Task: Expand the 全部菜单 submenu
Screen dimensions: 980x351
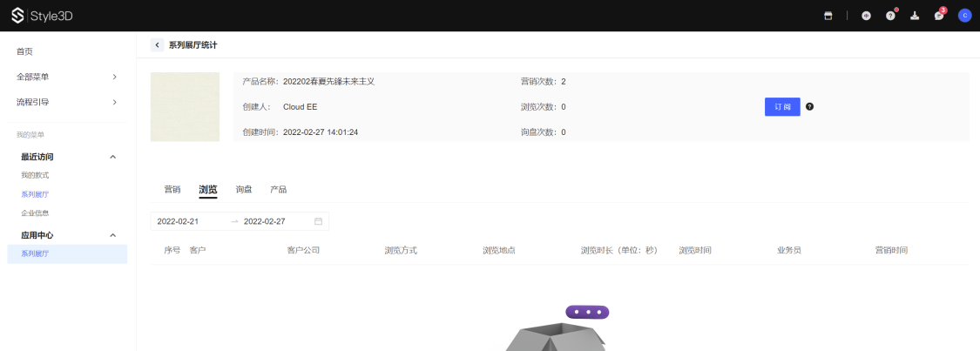Action: click(x=114, y=77)
